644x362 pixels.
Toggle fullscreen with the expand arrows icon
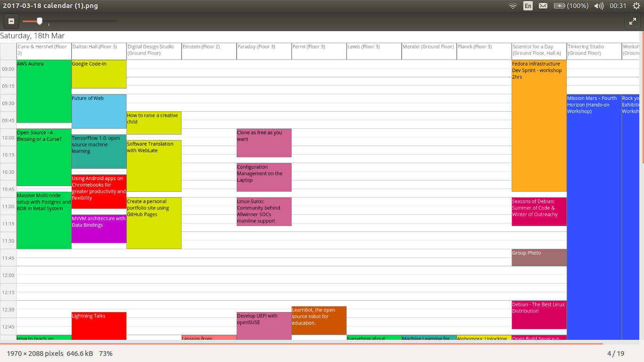pos(632,21)
